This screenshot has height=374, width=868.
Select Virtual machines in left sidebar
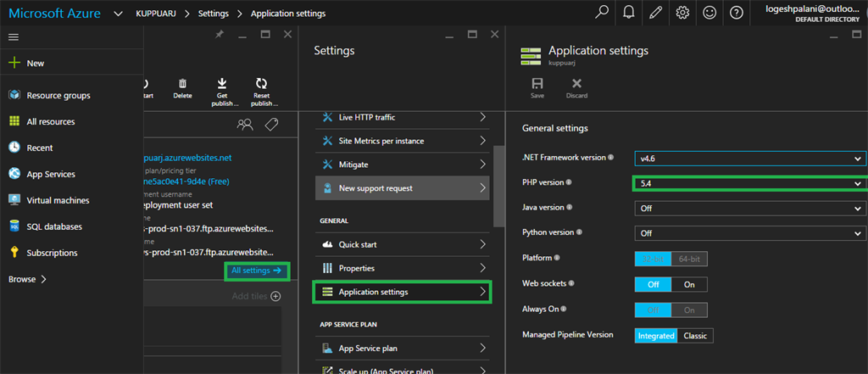coord(57,200)
